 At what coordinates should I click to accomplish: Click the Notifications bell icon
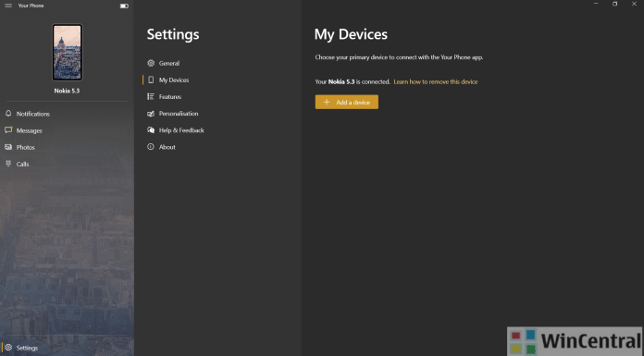(x=8, y=114)
